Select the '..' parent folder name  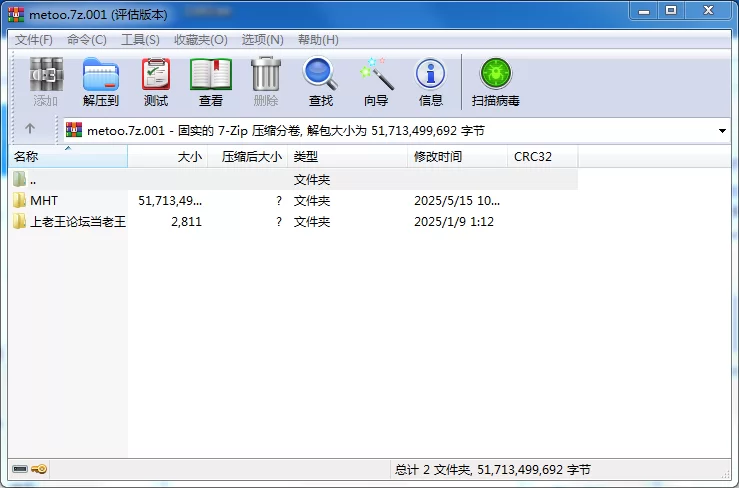click(x=33, y=180)
